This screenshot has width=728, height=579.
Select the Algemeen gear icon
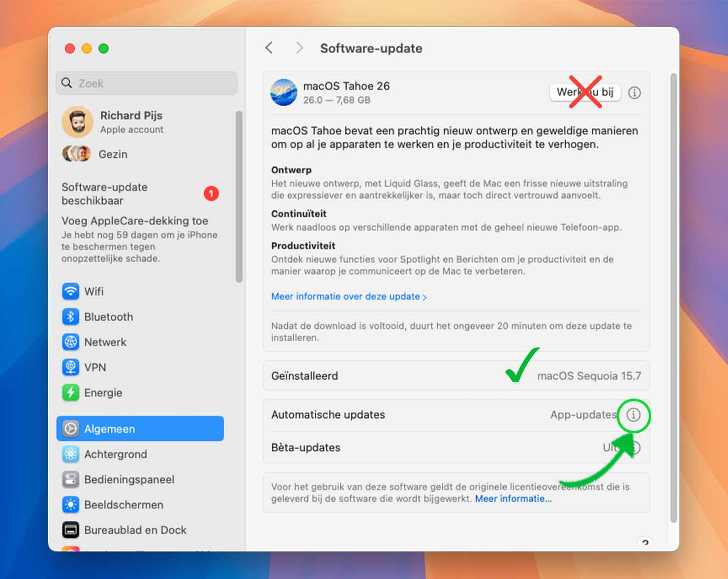pyautogui.click(x=70, y=428)
